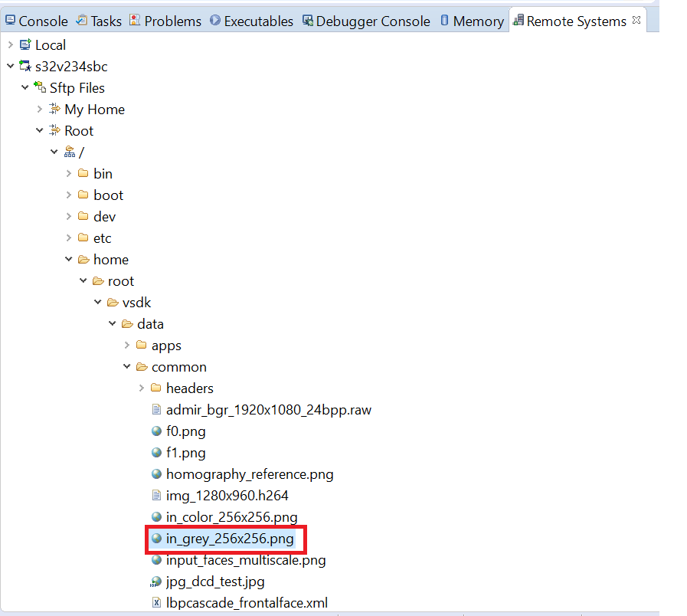Collapse the root user folder
Image resolution: width=687 pixels, height=616 pixels.
pos(83,281)
